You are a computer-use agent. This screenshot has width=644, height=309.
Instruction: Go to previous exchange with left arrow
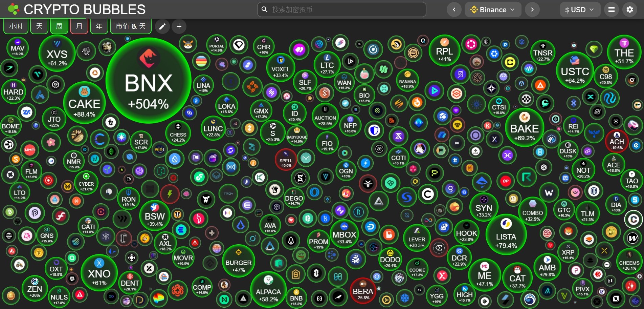[x=454, y=9]
